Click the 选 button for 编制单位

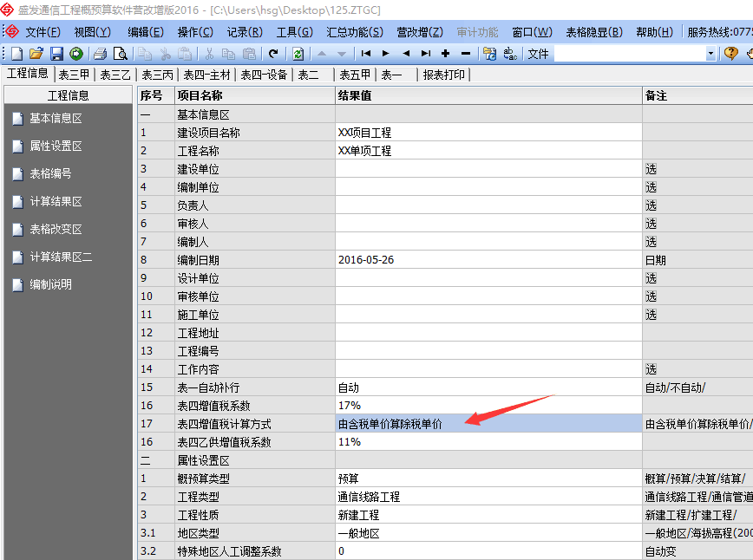[651, 187]
